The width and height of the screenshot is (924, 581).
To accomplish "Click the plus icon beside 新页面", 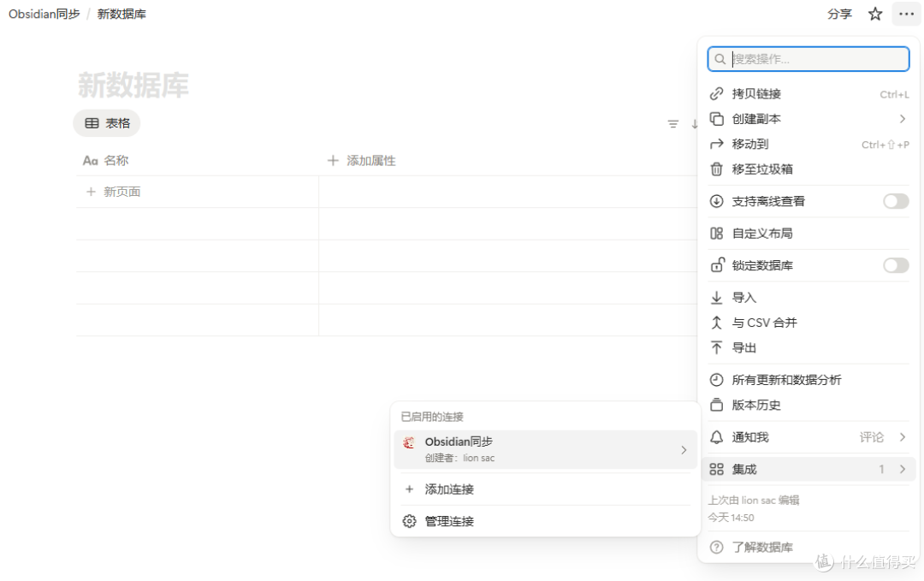I will coord(91,192).
